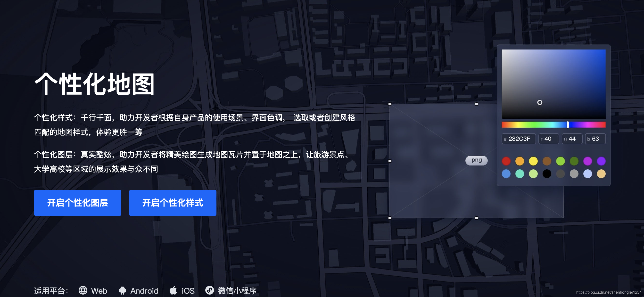Click the 开启个性化图层 button

(x=77, y=203)
